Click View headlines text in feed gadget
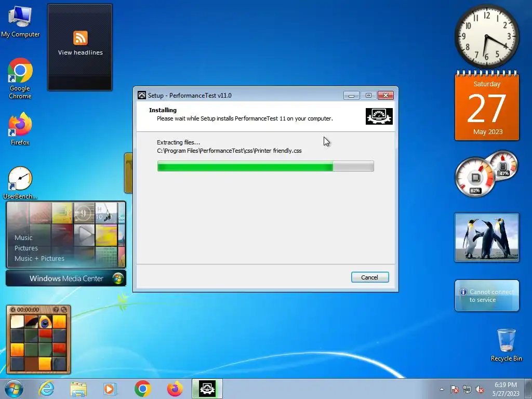The width and height of the screenshot is (532, 399). coord(81,52)
